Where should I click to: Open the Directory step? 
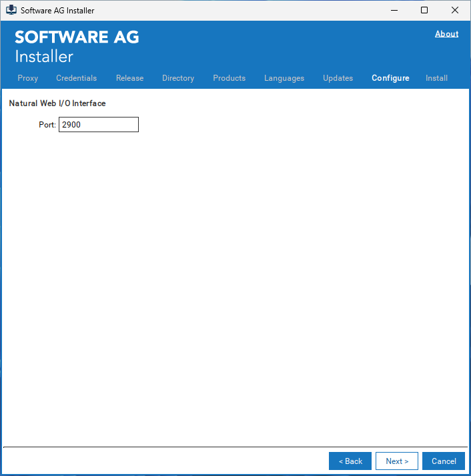178,78
